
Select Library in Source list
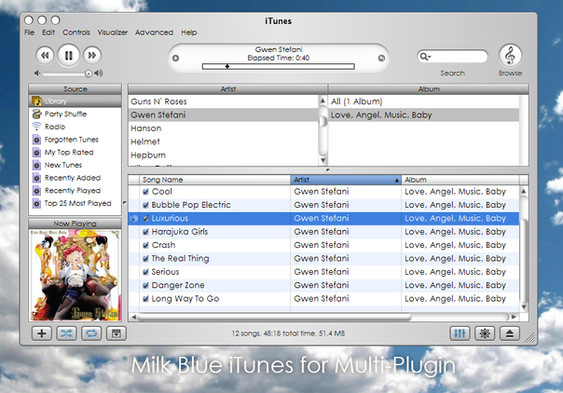point(75,101)
